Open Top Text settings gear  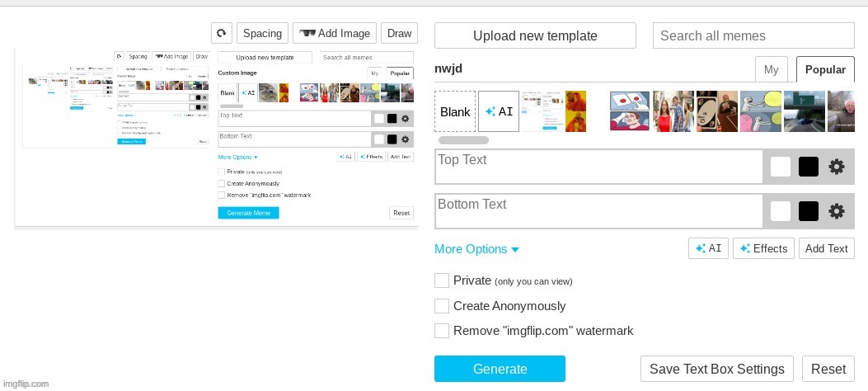pyautogui.click(x=836, y=167)
